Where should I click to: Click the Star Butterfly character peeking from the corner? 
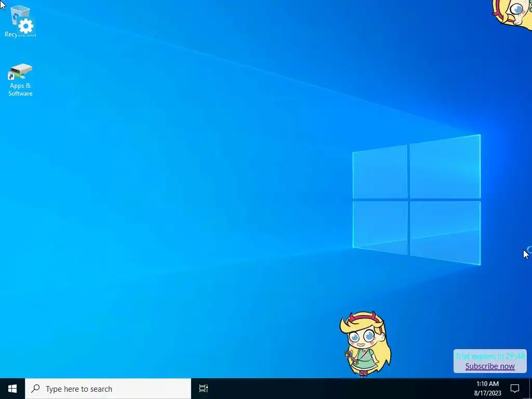pyautogui.click(x=513, y=14)
